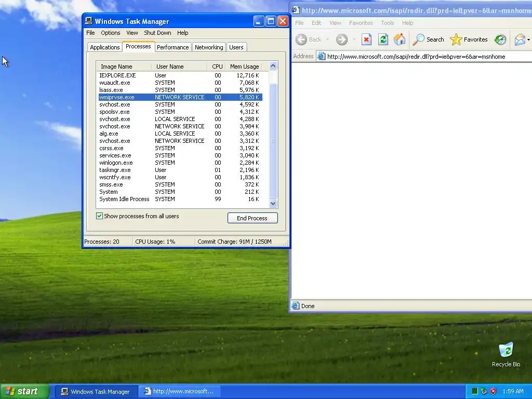The width and height of the screenshot is (532, 399).
Task: Click the History clock icon in IE toolbar
Action: pos(500,39)
